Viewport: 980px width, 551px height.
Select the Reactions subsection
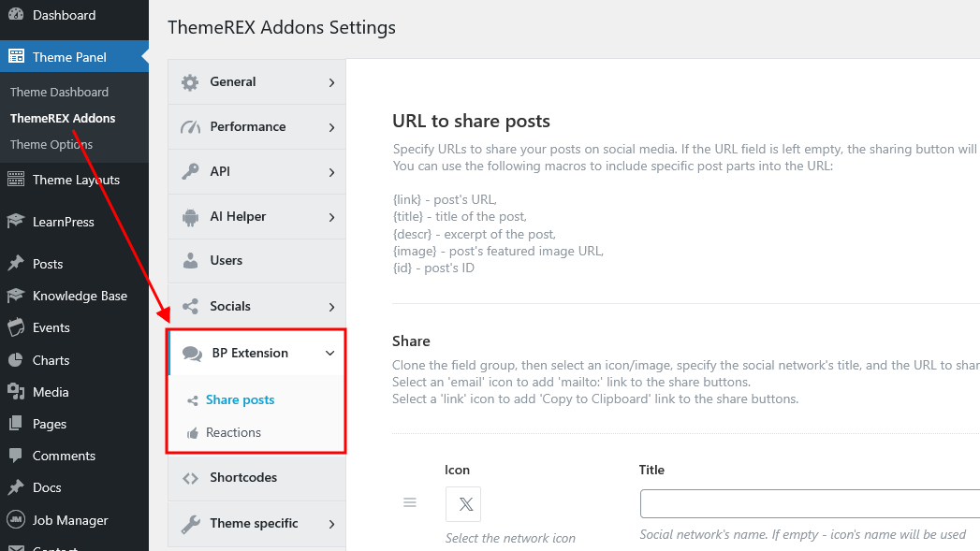point(233,432)
